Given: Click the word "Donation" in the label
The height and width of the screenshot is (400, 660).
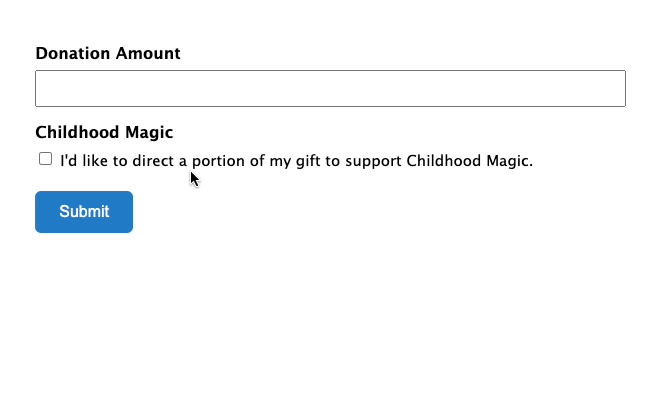Looking at the screenshot, I should (x=73, y=53).
